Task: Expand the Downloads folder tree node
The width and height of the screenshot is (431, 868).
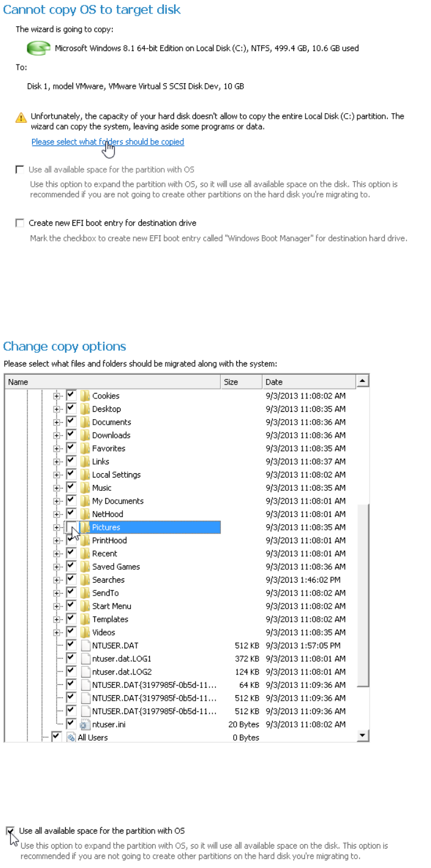Action: 57,436
